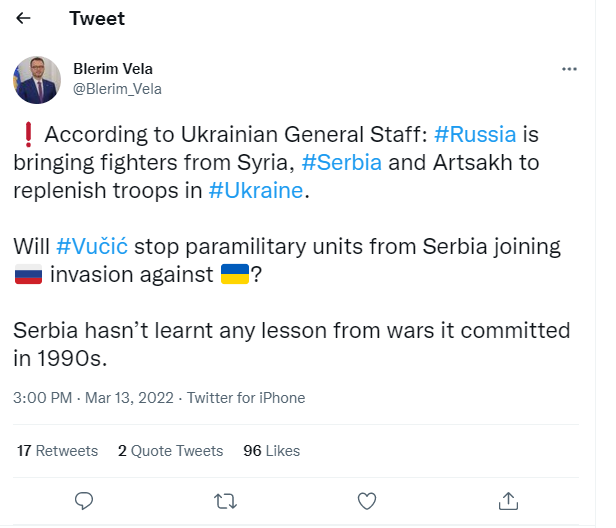Image resolution: width=616 pixels, height=528 pixels.
Task: Click the Ukrainian flag emoji
Action: point(234,275)
